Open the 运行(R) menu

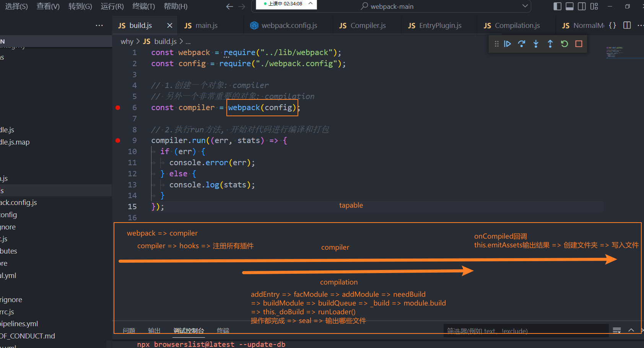point(112,7)
